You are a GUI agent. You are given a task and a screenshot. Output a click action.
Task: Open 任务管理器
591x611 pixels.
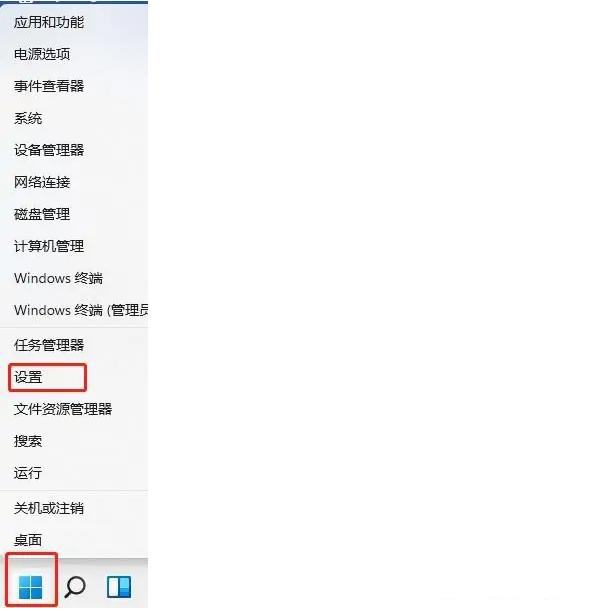(x=74, y=345)
